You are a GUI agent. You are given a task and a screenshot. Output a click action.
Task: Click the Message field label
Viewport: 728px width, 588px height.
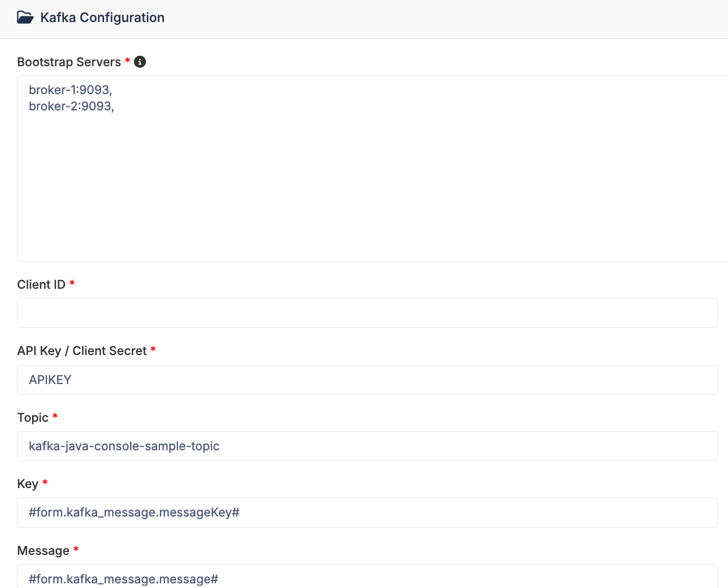(43, 551)
